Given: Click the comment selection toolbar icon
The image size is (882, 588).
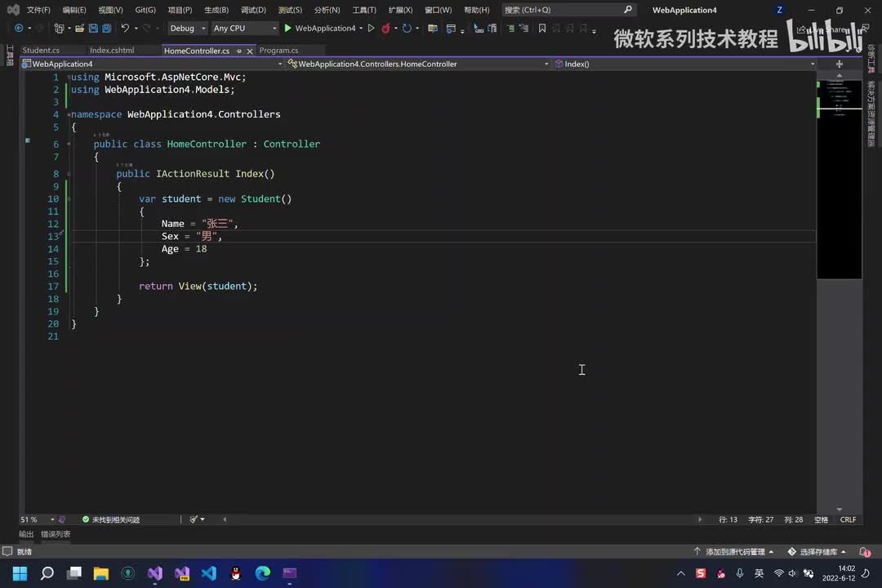Looking at the screenshot, I should point(510,28).
